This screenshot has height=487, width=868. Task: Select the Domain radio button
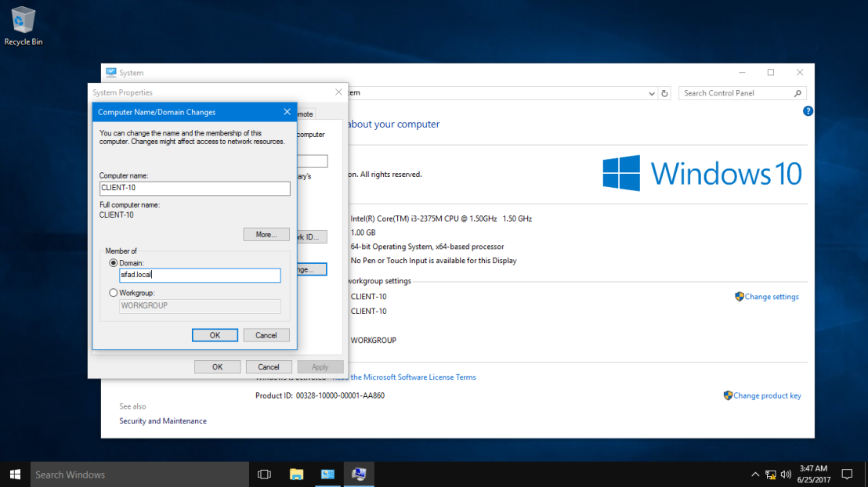tap(114, 263)
